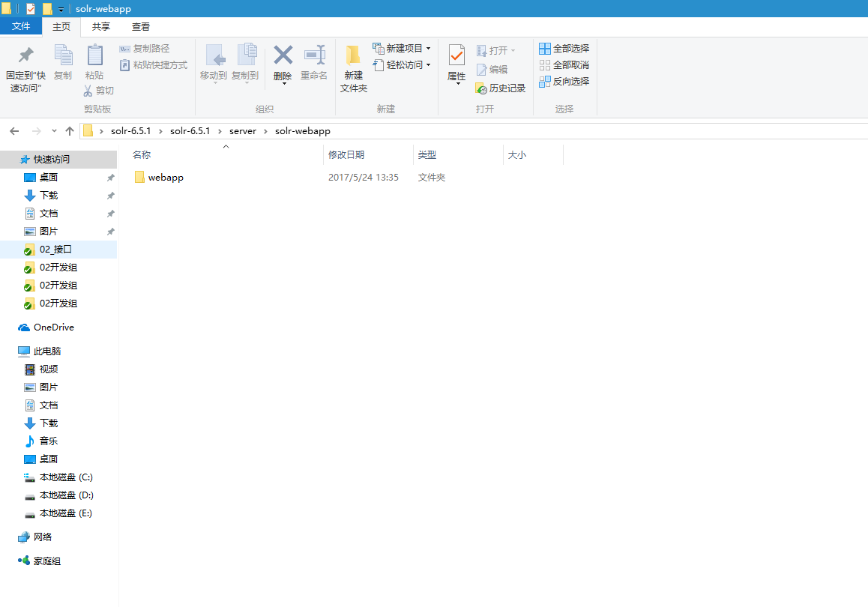The image size is (868, 607).
Task: Open the Open (打开) dropdown in ribbon
Action: pyautogui.click(x=496, y=51)
